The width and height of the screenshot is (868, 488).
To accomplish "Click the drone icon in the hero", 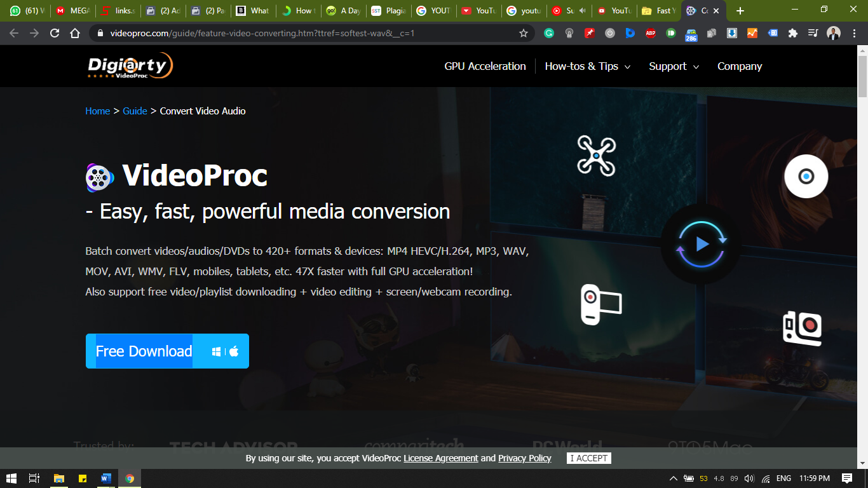I will coord(596,156).
